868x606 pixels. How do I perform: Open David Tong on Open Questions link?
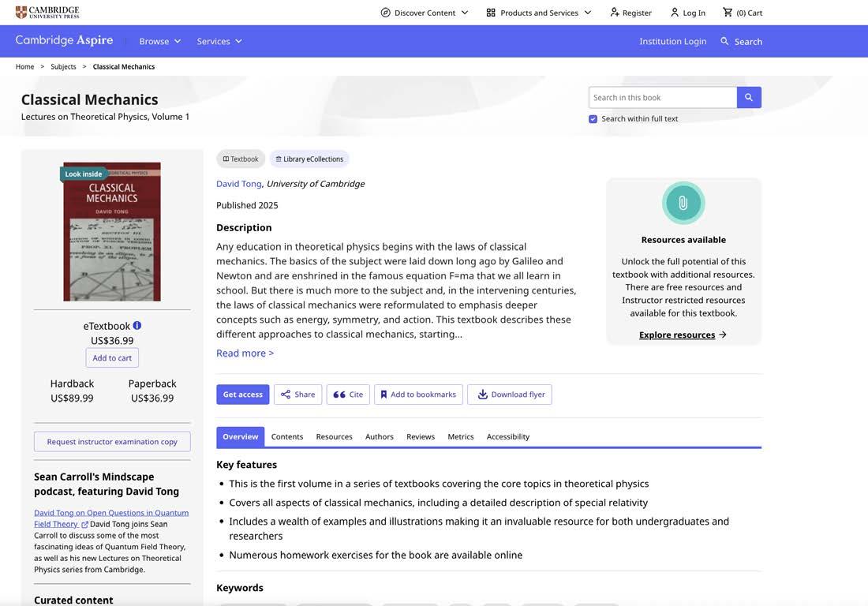coord(110,518)
